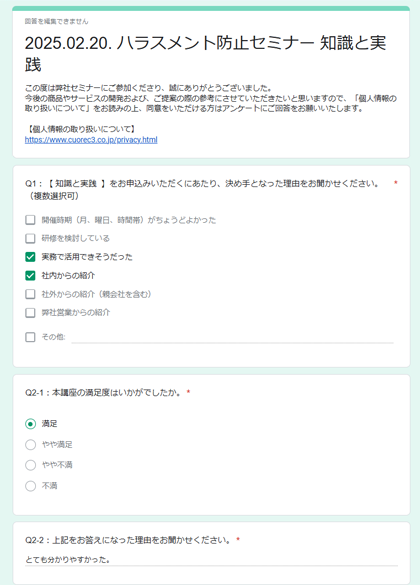
Task: Uncheck 社内からの紹介 checkbox
Action: [x=30, y=275]
